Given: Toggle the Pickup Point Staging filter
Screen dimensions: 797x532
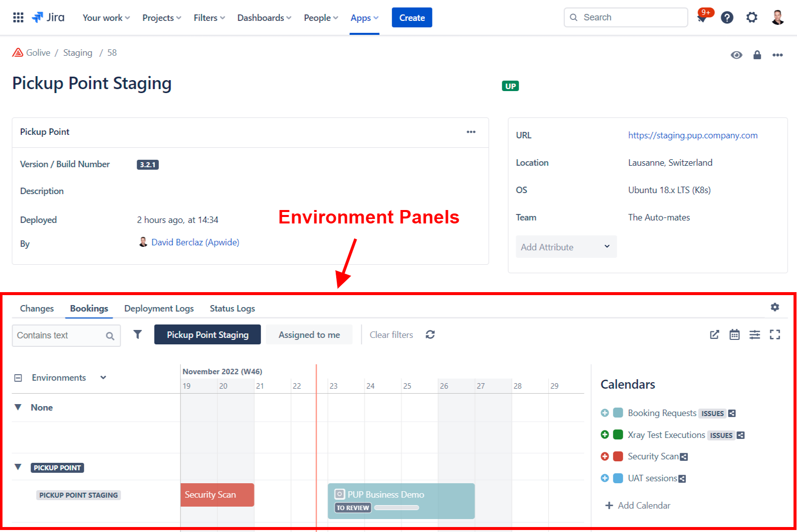Looking at the screenshot, I should (207, 334).
